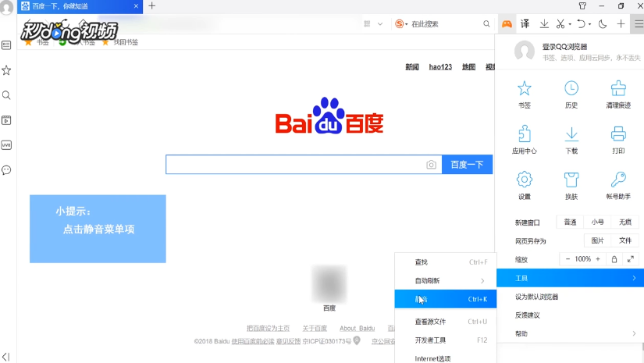The width and height of the screenshot is (644, 363).
Task: Increase zoom with plus button
Action: click(598, 259)
